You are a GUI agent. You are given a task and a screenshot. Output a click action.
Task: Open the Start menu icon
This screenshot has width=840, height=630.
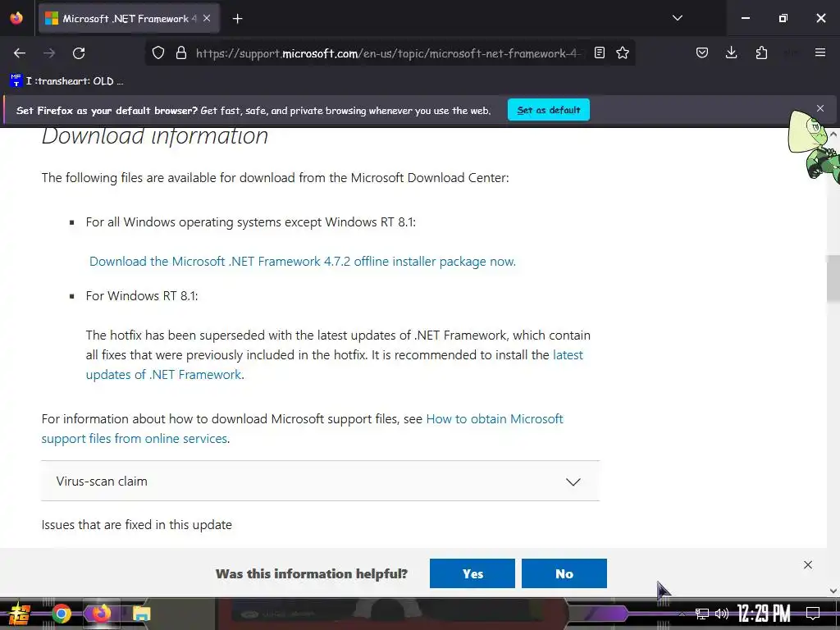tap(20, 614)
